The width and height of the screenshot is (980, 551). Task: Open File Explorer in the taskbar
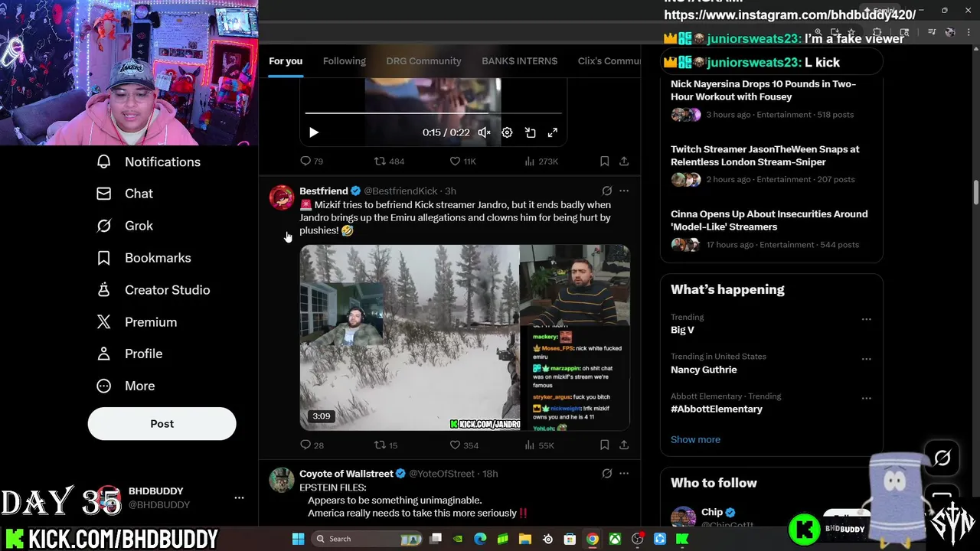525,539
